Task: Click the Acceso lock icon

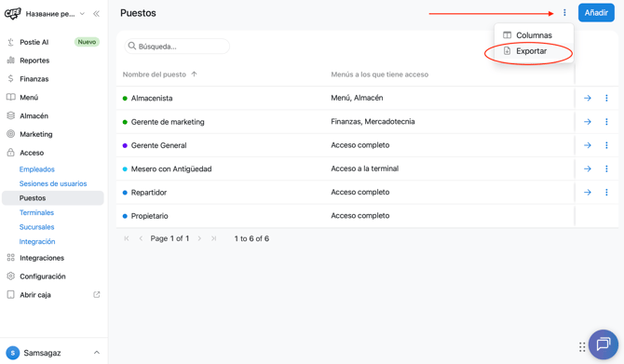Action: pos(11,153)
